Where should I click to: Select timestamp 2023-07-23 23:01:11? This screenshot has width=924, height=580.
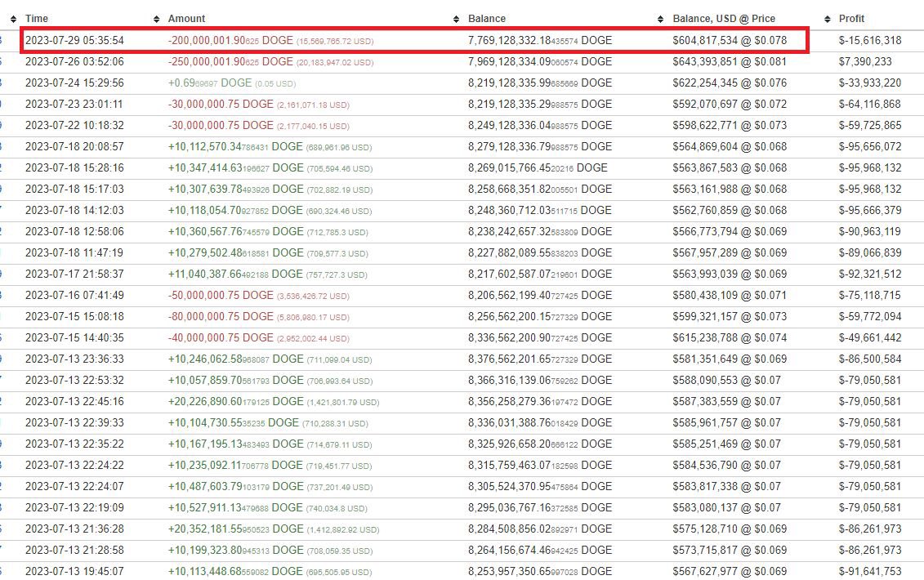point(74,105)
